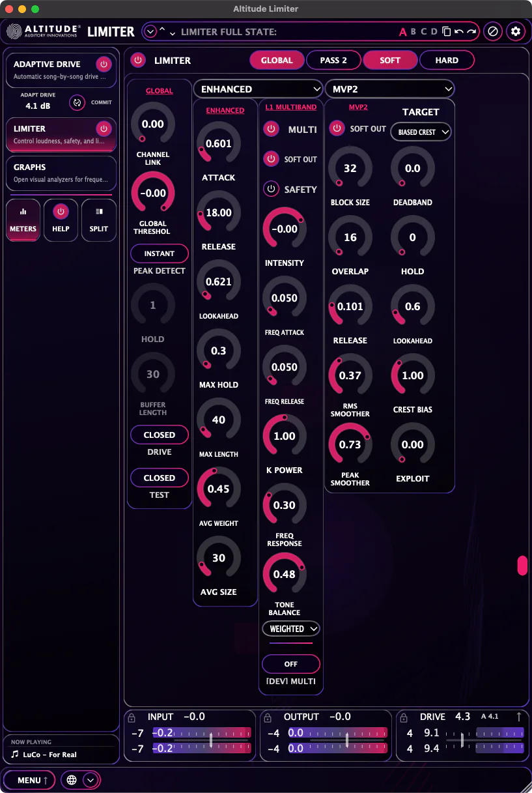Open the preset menu circle chevron
The width and height of the screenshot is (532, 793).
150,31
